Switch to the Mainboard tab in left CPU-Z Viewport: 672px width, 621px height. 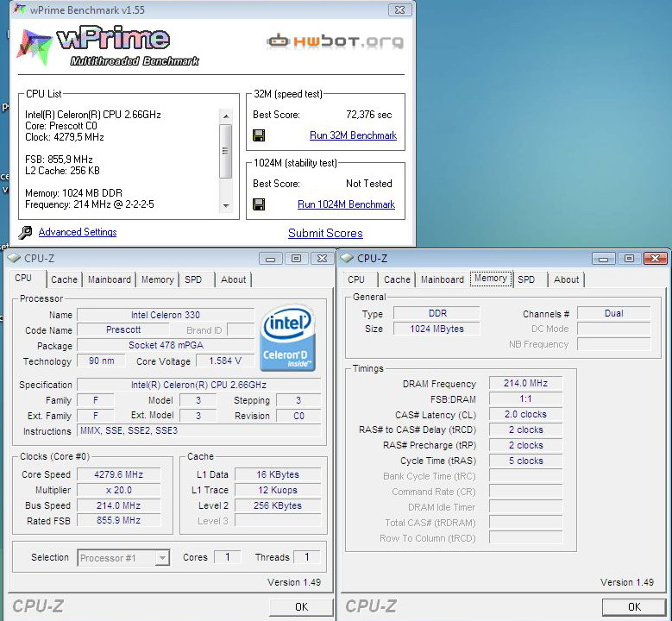[x=110, y=279]
